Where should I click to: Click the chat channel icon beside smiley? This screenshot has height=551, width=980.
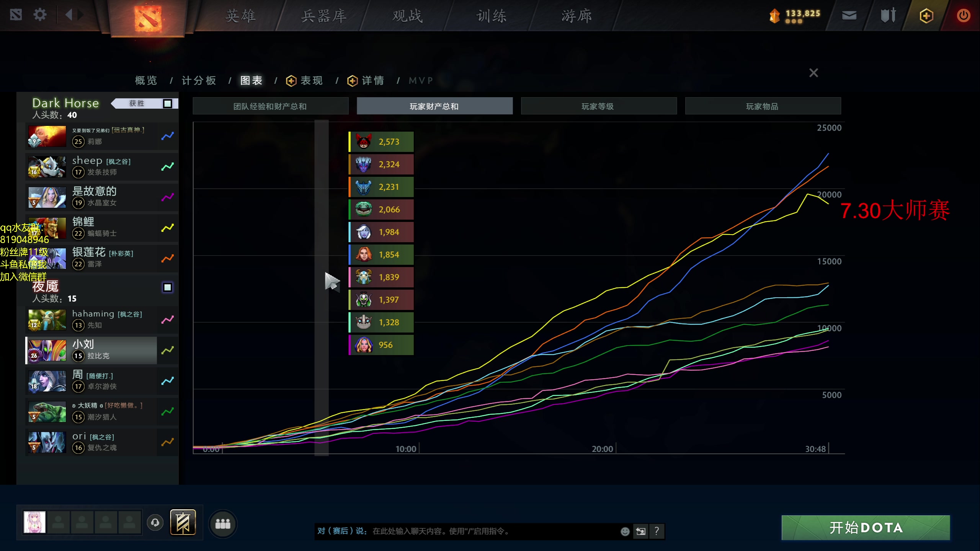tap(640, 531)
